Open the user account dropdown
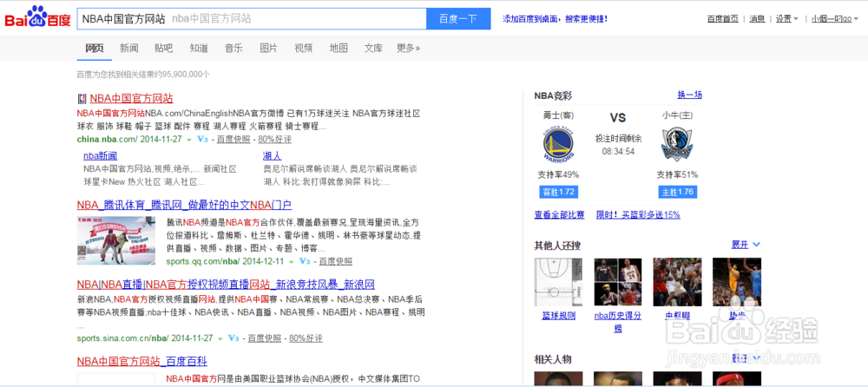868x387 pixels. coord(835,18)
